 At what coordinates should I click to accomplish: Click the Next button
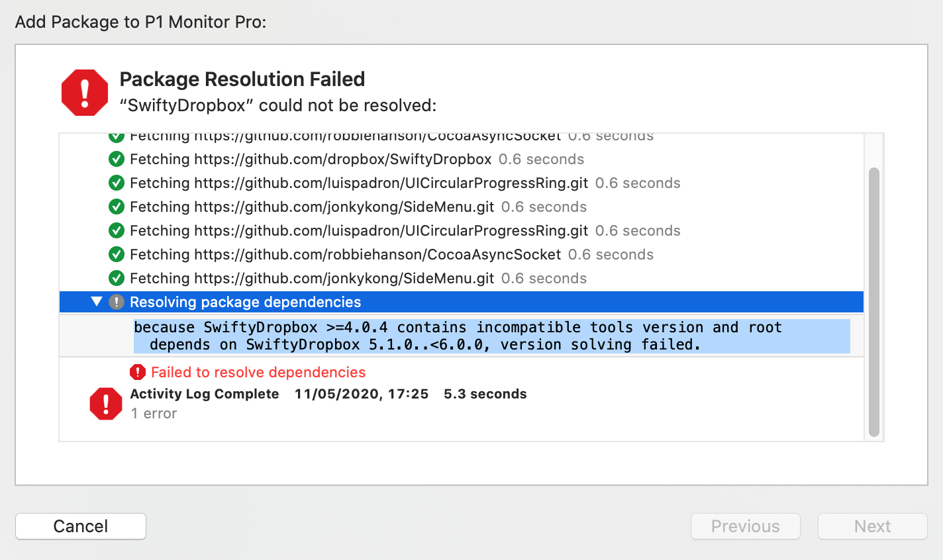(873, 526)
